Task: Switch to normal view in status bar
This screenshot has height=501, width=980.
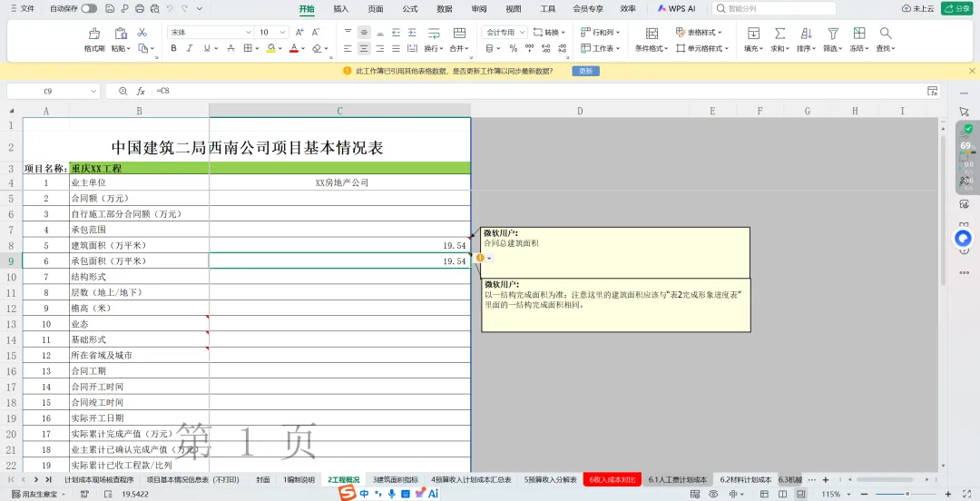Action: coord(764,494)
